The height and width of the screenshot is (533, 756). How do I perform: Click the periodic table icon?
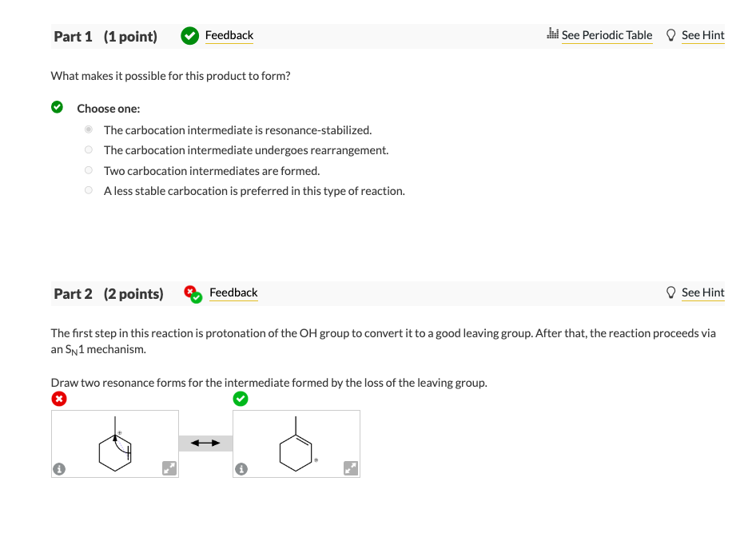point(551,34)
